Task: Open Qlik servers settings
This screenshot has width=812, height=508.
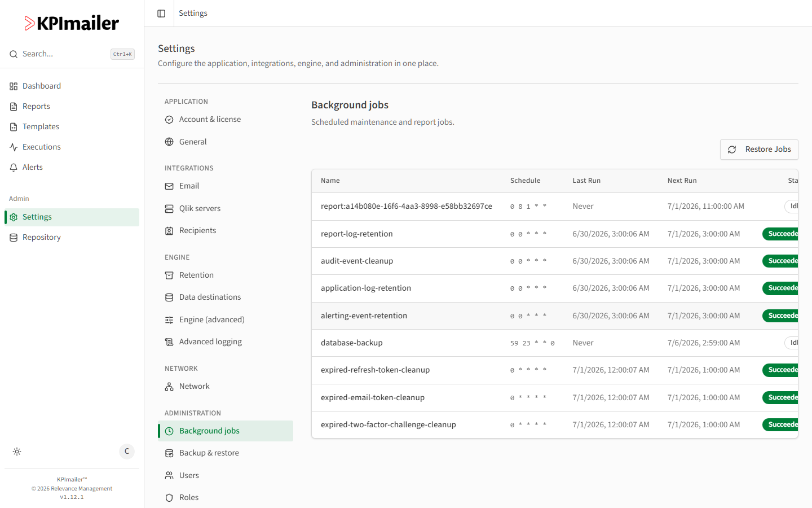Action: [226, 209]
